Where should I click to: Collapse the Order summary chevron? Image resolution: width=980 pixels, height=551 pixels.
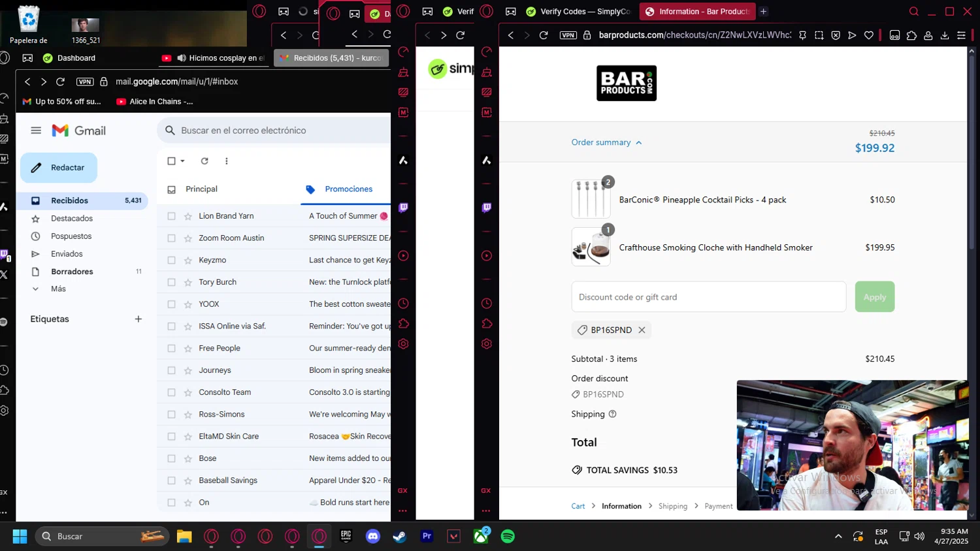[x=639, y=143]
